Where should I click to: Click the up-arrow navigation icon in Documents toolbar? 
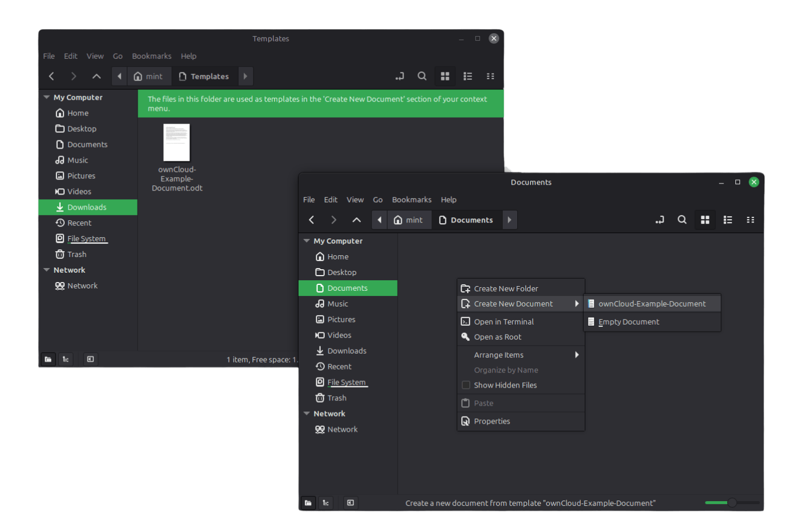[356, 220]
